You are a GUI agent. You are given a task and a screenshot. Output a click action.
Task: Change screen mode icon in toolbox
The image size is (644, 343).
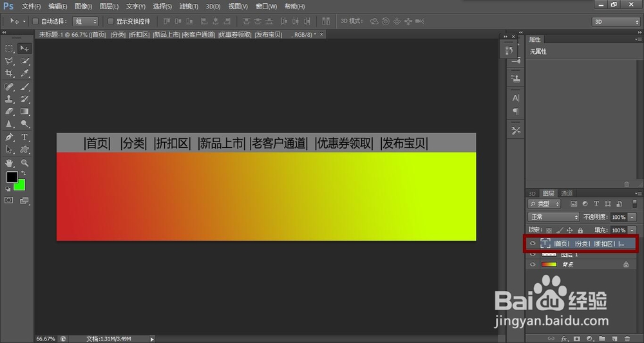pyautogui.click(x=24, y=200)
